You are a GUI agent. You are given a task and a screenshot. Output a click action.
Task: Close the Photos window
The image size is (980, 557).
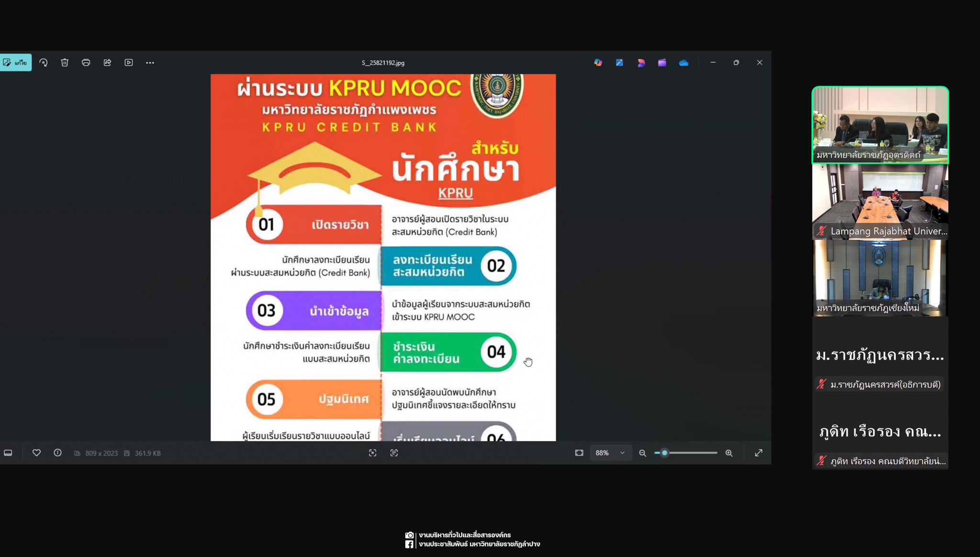point(759,62)
